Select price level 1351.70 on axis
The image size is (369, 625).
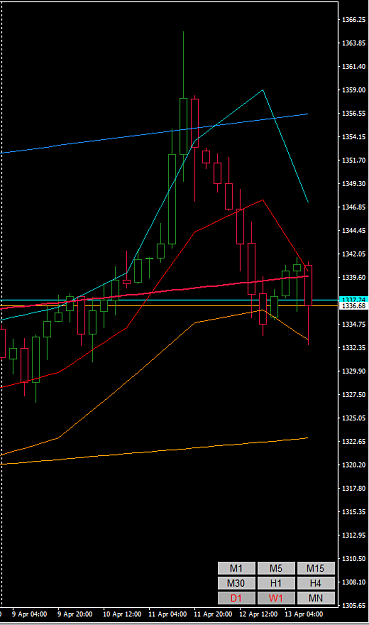click(x=354, y=160)
